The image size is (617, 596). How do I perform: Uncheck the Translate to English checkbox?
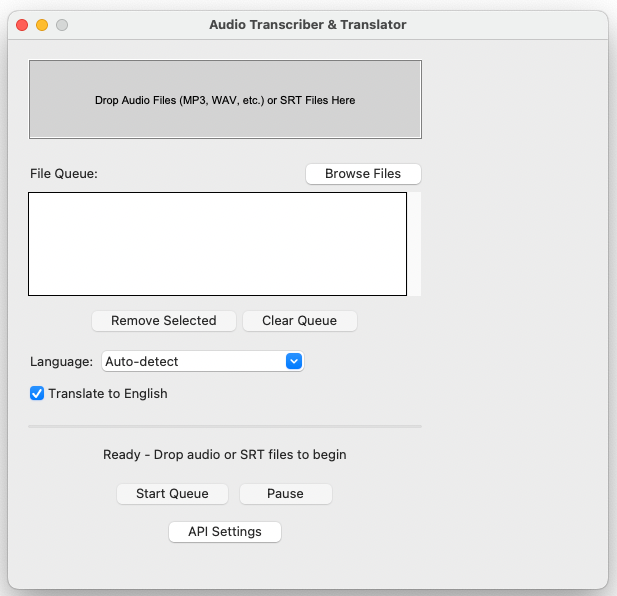(37, 394)
